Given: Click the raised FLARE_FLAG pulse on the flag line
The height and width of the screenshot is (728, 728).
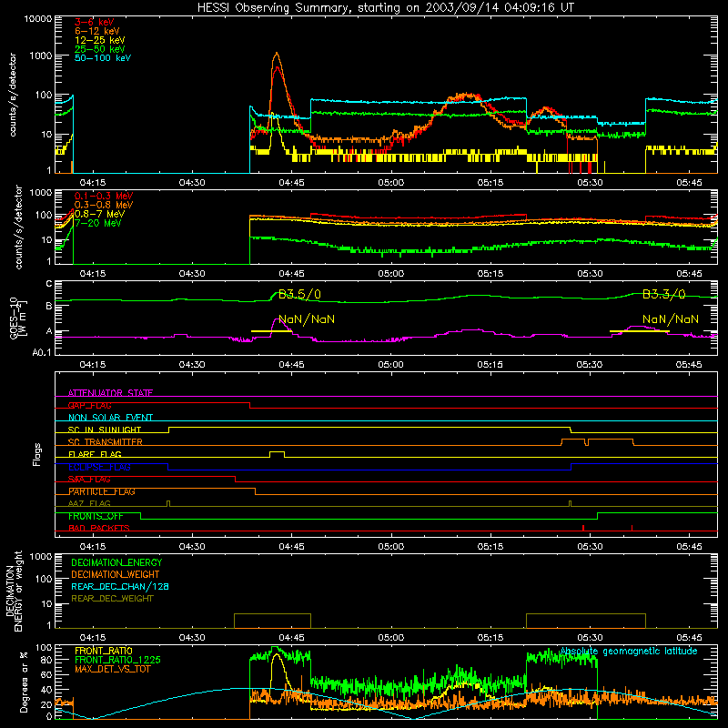Looking at the screenshot, I should point(278,453).
